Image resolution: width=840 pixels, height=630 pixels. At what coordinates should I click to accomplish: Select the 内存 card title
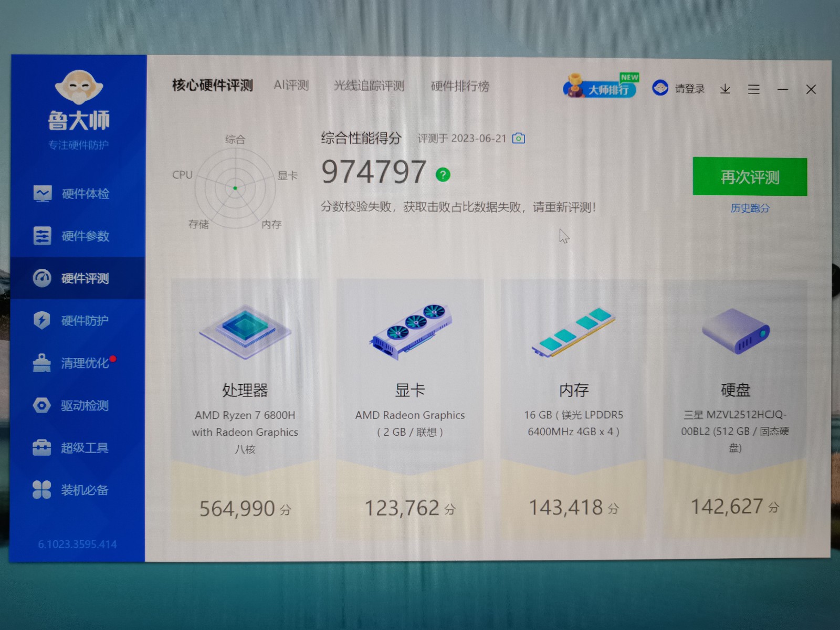[574, 390]
